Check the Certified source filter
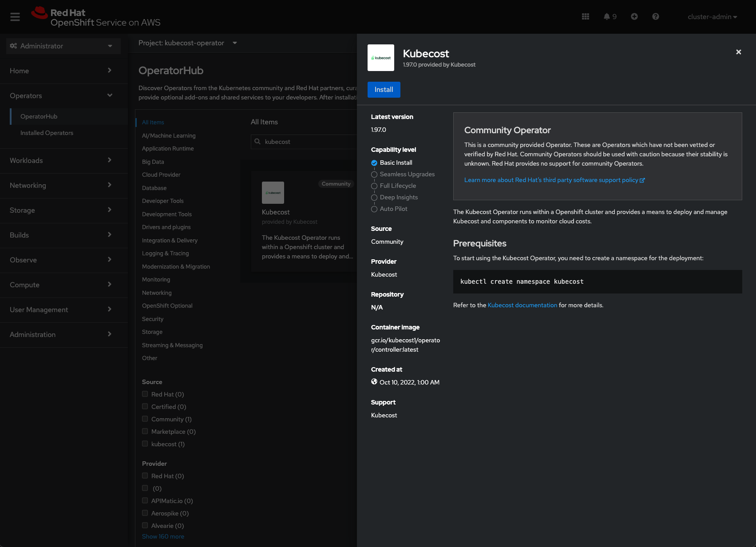 (x=145, y=406)
